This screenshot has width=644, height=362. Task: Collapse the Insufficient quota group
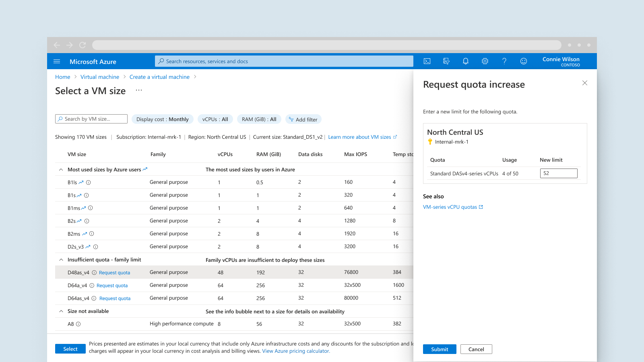click(x=61, y=260)
